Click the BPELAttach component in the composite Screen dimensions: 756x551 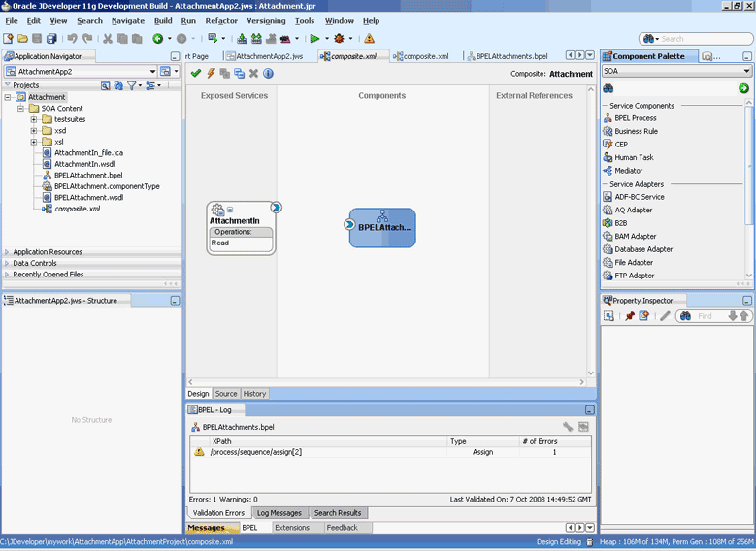coord(383,227)
